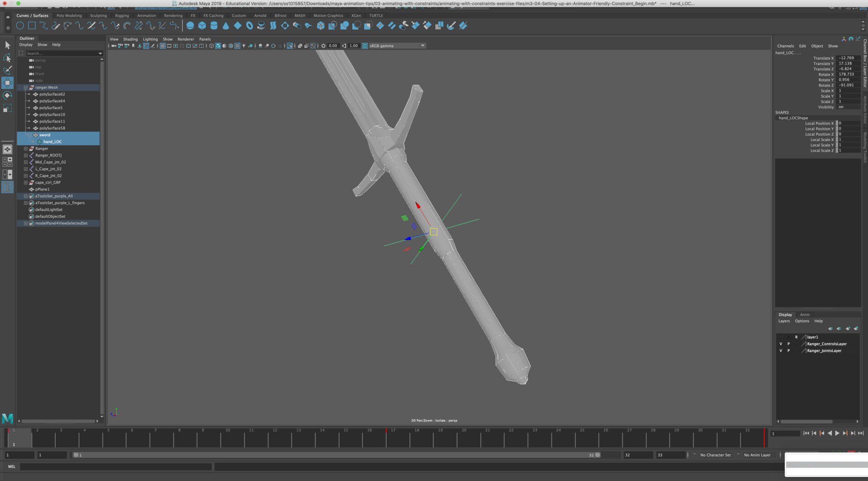The height and width of the screenshot is (481, 868).
Task: Toggle playback P for Ranger_JointsLayer
Action: point(788,351)
